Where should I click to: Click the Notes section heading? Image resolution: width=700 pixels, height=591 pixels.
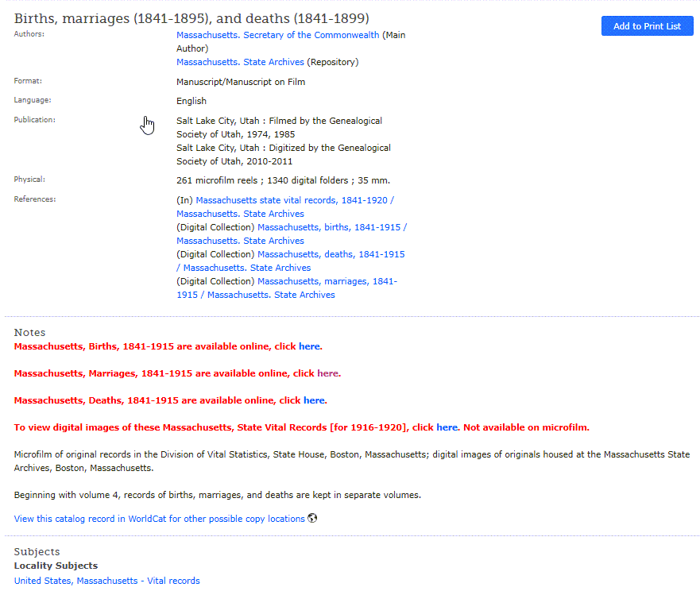tap(29, 332)
